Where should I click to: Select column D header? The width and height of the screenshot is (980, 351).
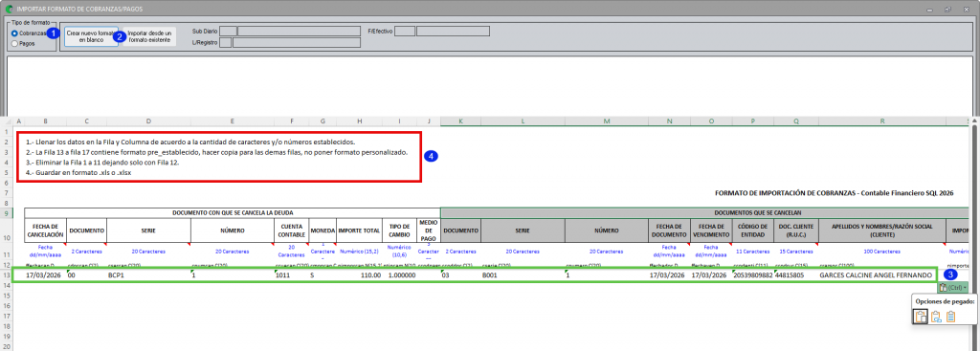click(148, 121)
